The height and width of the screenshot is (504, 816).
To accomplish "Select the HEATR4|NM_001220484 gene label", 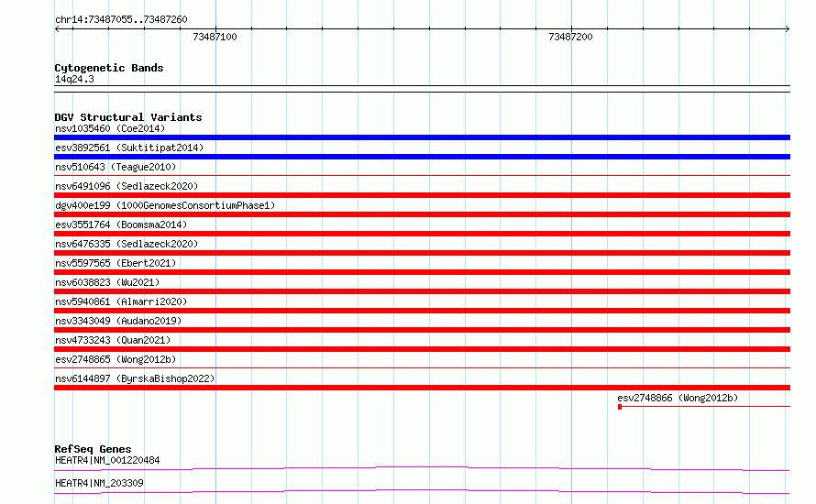I will (x=107, y=460).
